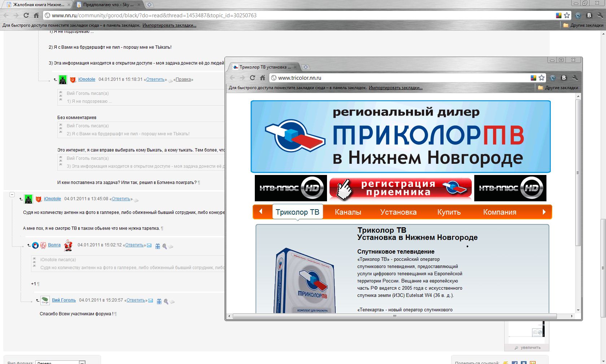The height and width of the screenshot is (364, 606).
Task: Click the VKontakte extension icon in the main browser
Action: click(x=589, y=16)
